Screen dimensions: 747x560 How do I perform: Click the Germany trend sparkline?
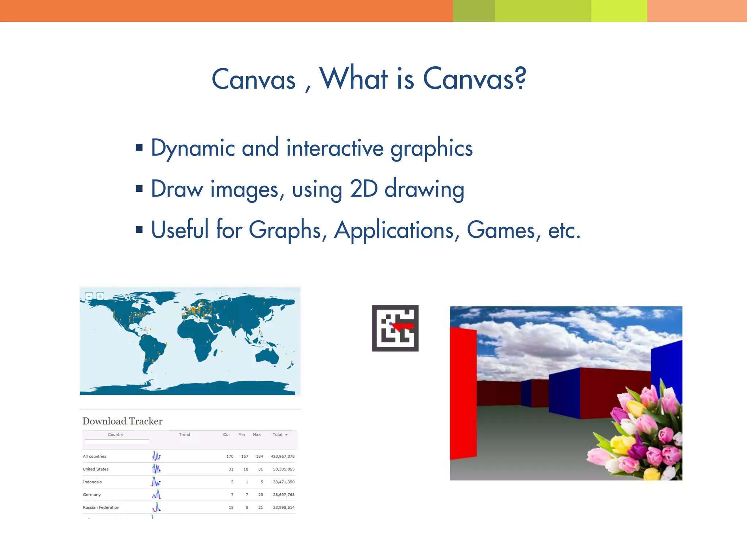click(156, 494)
